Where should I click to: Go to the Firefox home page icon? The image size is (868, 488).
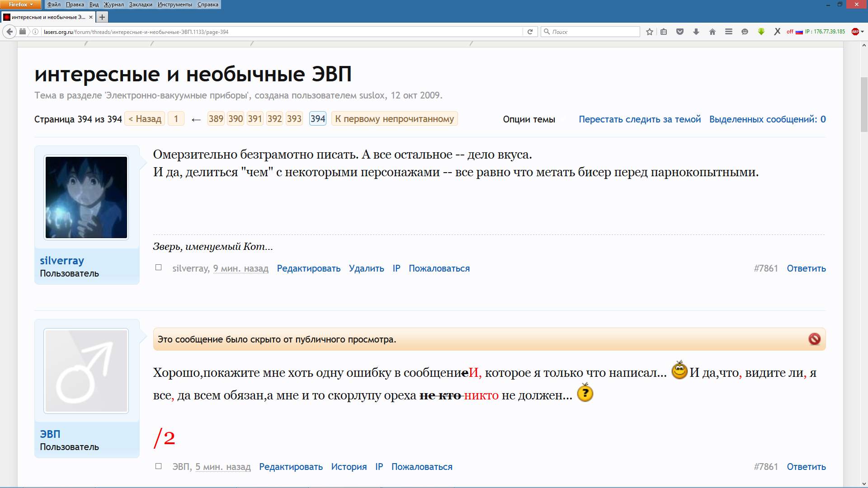(x=712, y=32)
